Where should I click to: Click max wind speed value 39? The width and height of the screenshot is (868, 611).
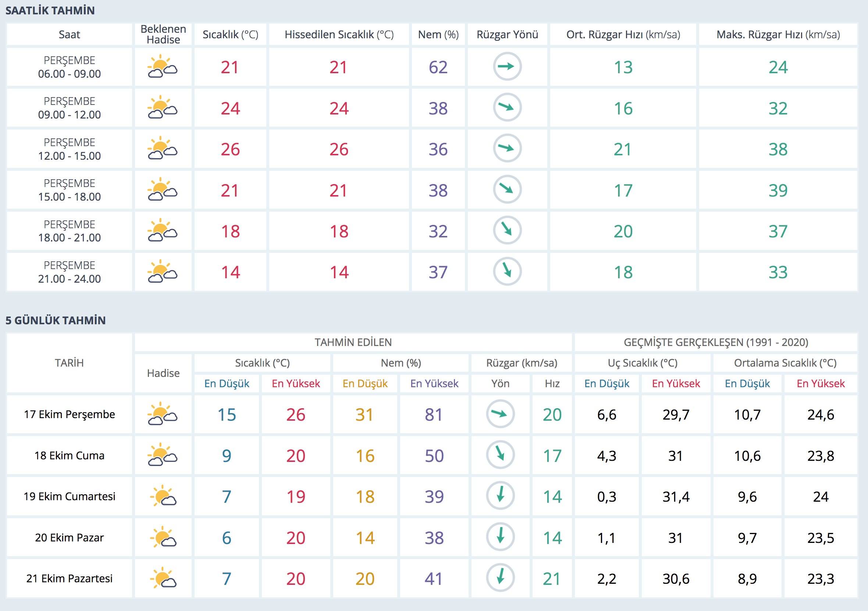coord(778,190)
